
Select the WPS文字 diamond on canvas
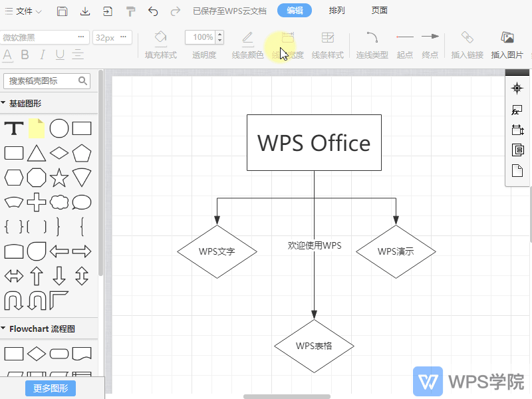[217, 252]
